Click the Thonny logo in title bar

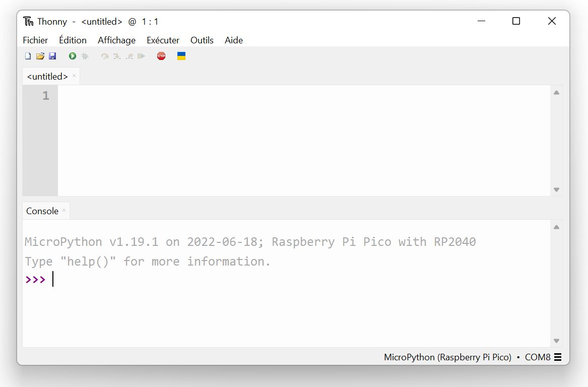28,21
